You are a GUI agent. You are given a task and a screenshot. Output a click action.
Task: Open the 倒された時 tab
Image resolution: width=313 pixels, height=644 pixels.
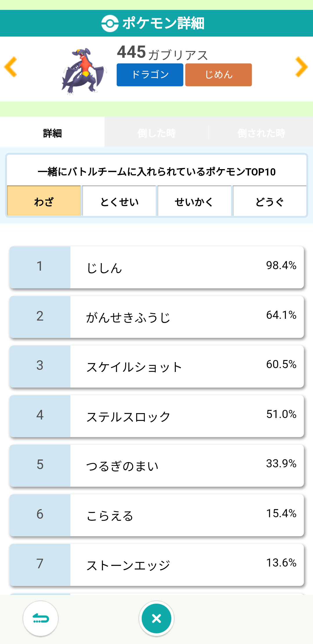261,133
